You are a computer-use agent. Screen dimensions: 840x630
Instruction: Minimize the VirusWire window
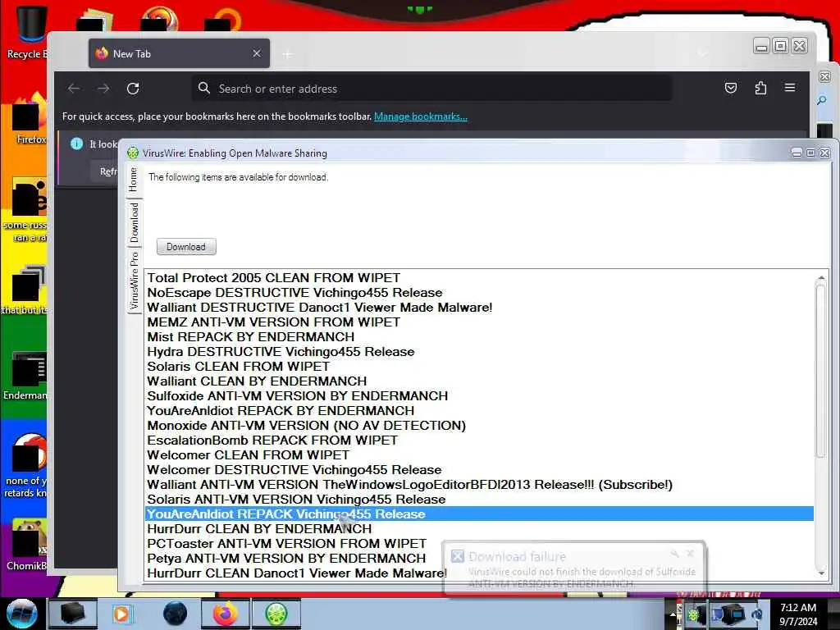click(797, 153)
